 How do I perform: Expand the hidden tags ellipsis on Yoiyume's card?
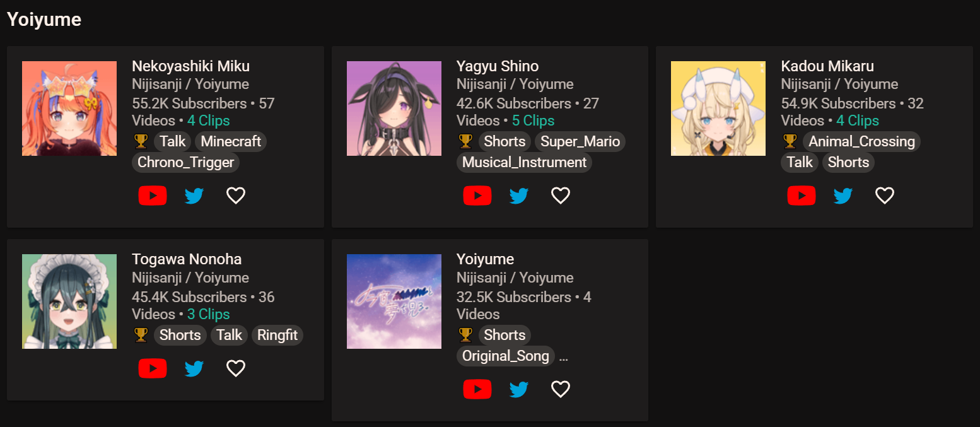coord(564,358)
